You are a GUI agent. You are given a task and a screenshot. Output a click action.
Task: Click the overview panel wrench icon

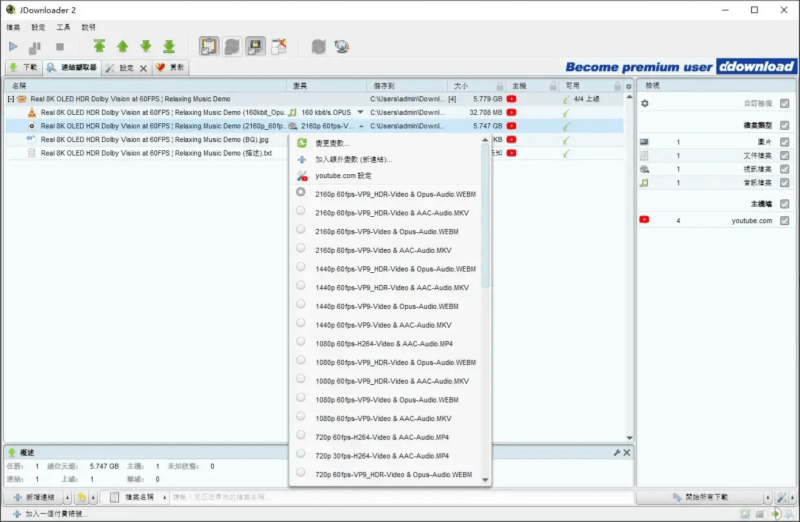(617, 453)
